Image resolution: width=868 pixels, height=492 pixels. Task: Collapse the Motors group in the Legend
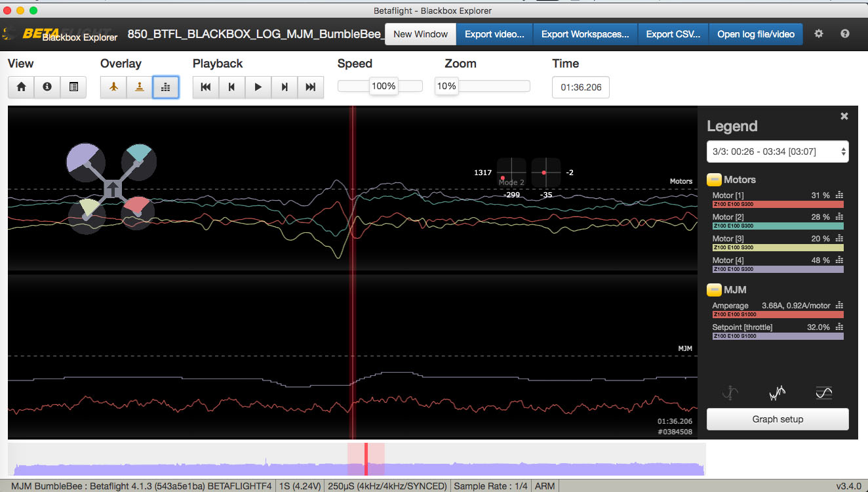[x=714, y=179]
